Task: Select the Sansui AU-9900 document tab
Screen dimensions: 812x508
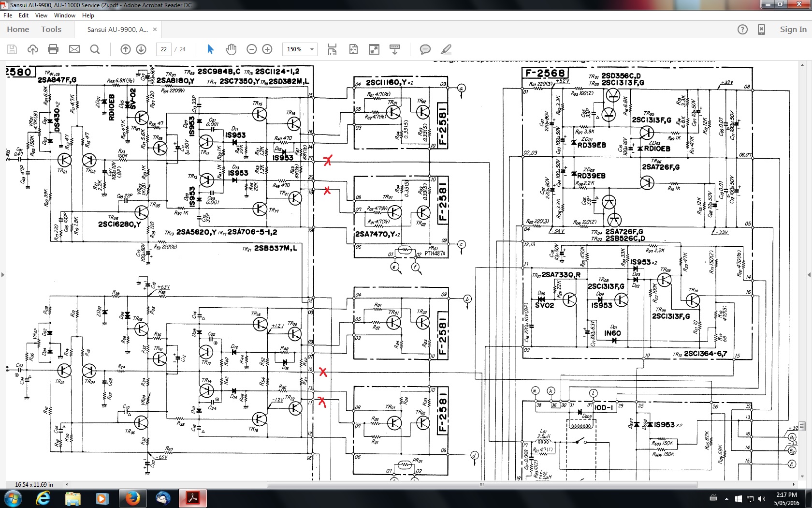Action: 117,30
